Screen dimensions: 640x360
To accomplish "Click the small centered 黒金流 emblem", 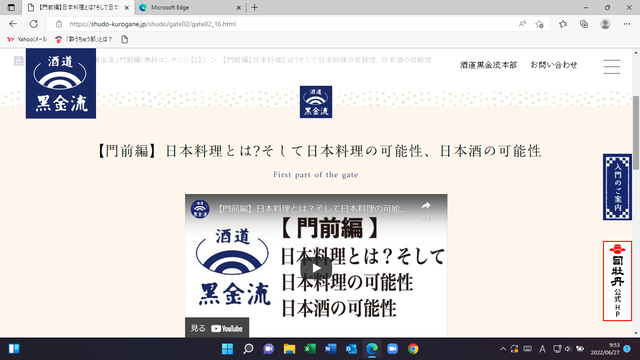I will click(x=316, y=102).
